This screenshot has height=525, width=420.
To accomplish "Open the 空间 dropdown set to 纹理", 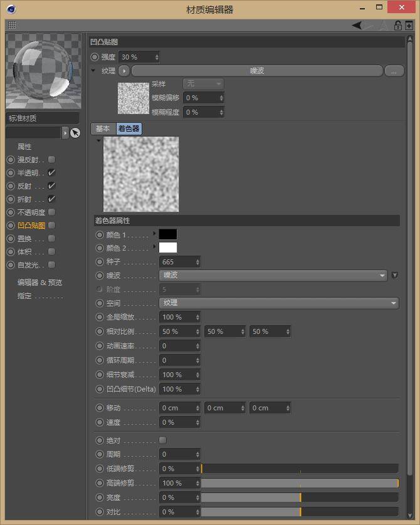I will (x=280, y=303).
